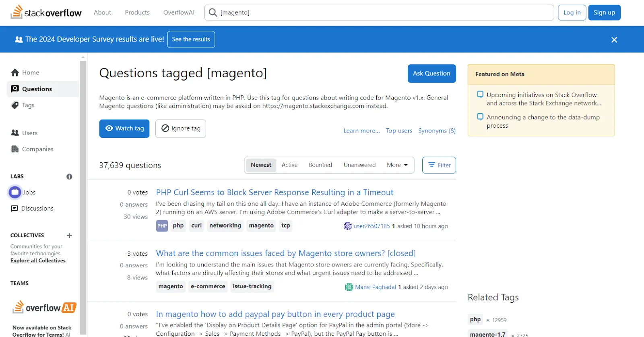This screenshot has width=644, height=337.
Task: Open the Products menu
Action: (137, 12)
